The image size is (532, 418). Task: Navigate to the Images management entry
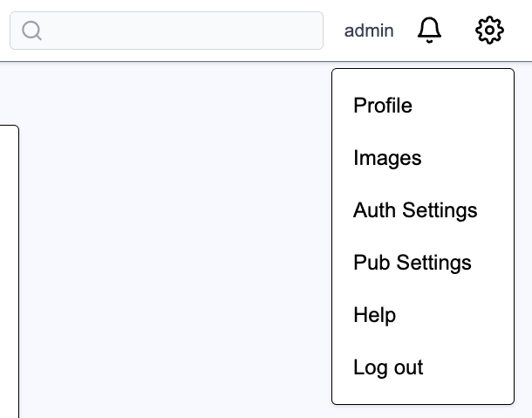pyautogui.click(x=387, y=158)
